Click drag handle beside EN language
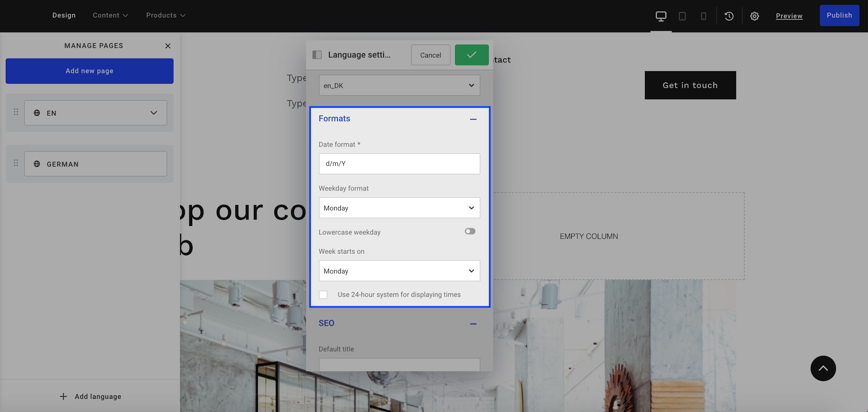 point(16,112)
